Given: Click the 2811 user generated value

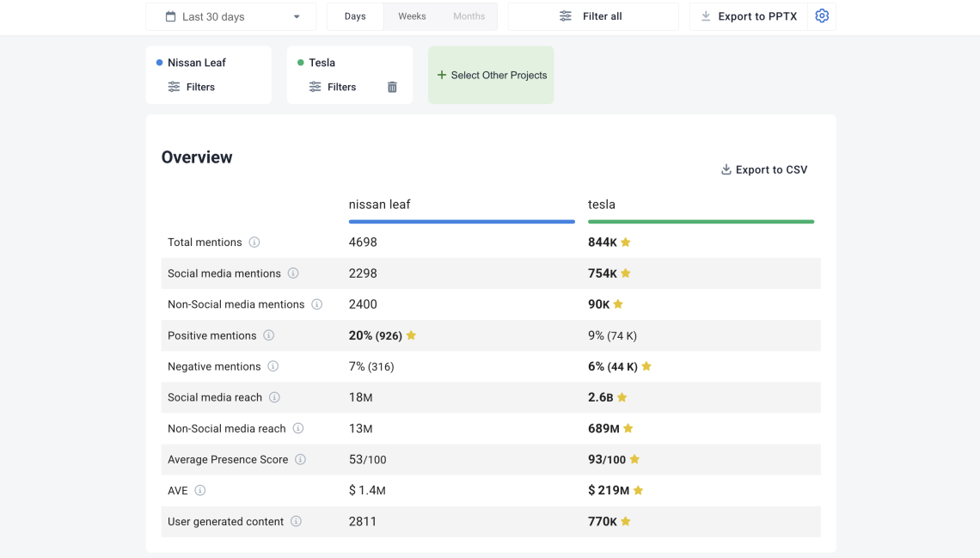Looking at the screenshot, I should click(x=363, y=521).
